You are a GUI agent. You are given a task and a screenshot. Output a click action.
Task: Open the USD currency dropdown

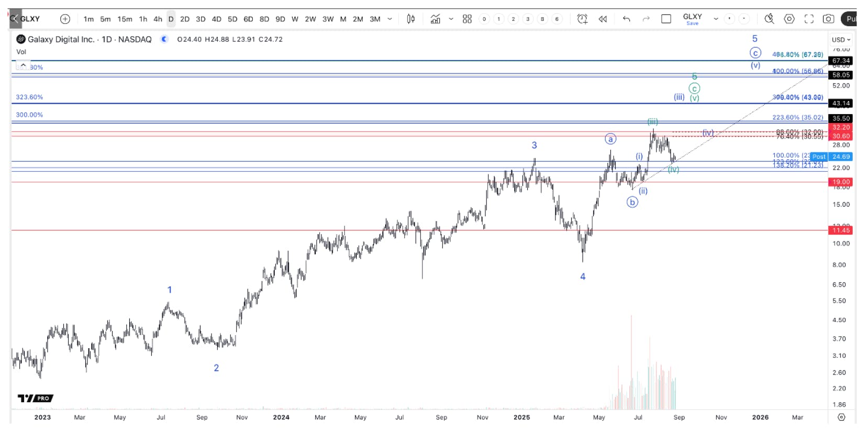[x=841, y=39]
